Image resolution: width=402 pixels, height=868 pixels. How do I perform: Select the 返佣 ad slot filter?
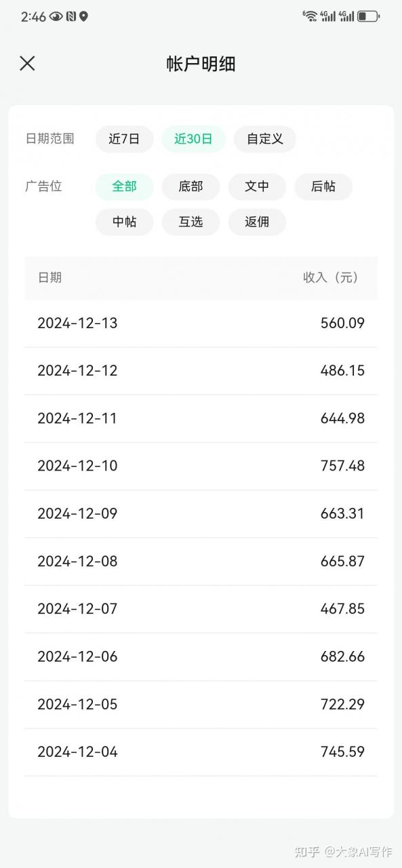(x=257, y=222)
